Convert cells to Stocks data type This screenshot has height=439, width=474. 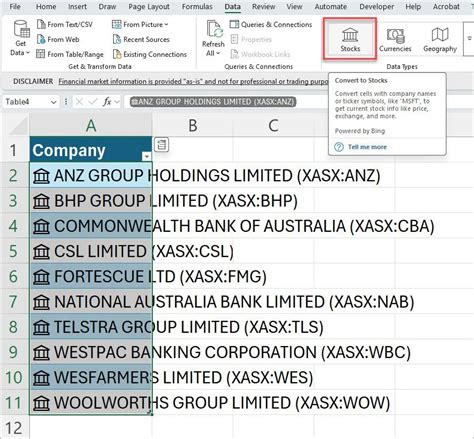coord(350,39)
